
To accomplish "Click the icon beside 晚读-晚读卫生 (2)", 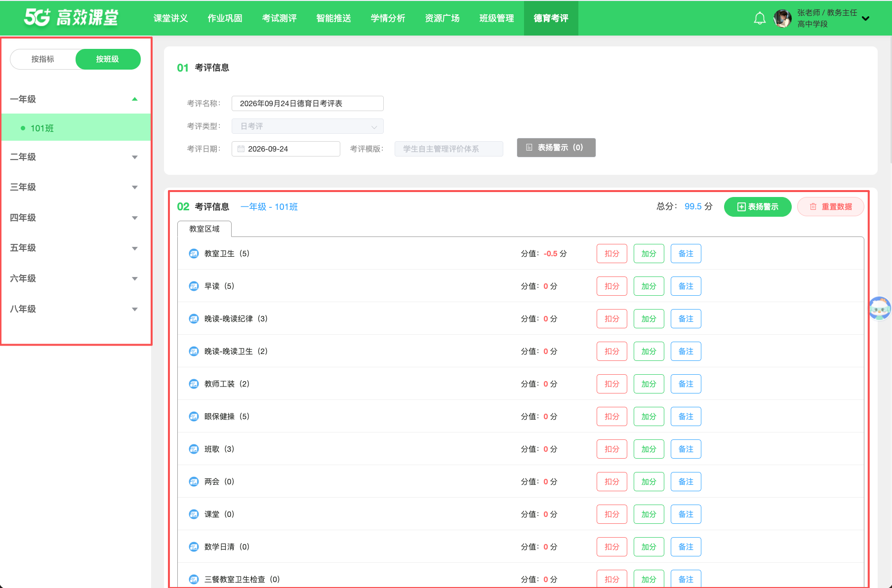I will tap(194, 352).
